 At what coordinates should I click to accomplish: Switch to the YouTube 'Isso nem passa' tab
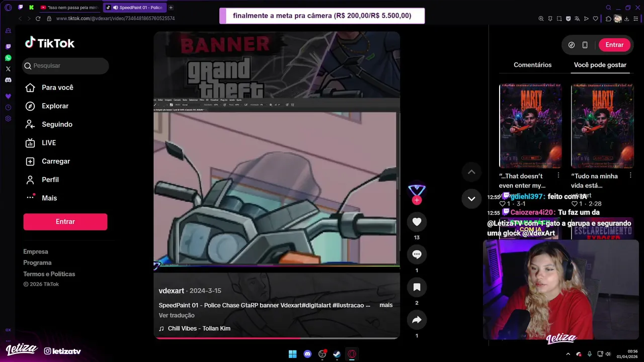pyautogui.click(x=69, y=8)
